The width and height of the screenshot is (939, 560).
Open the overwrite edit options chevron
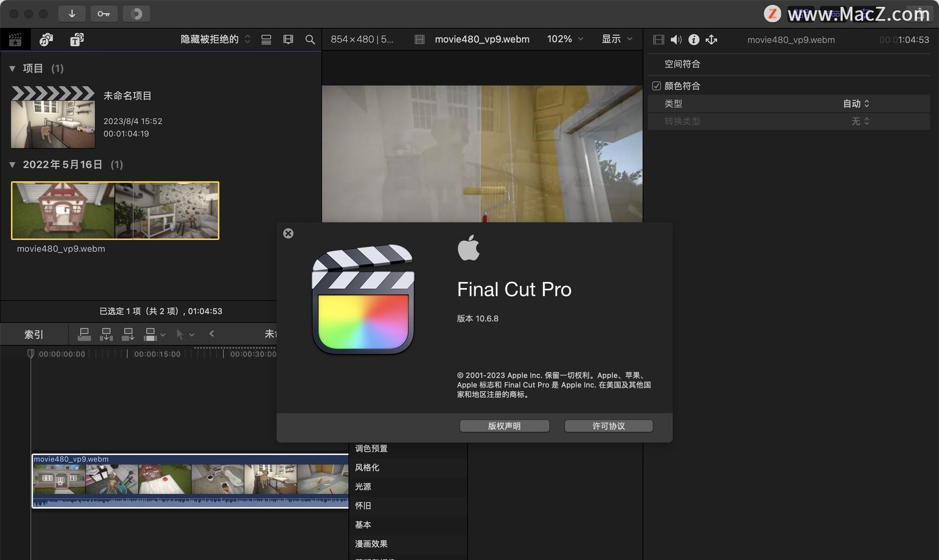coord(163,335)
